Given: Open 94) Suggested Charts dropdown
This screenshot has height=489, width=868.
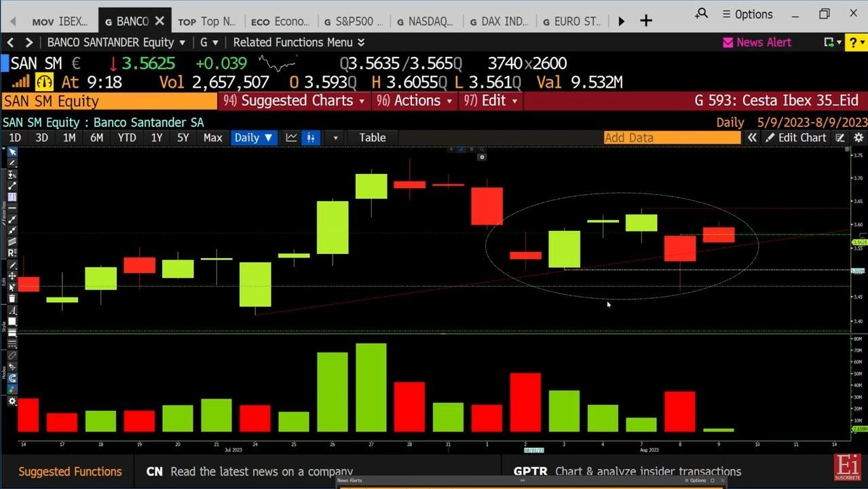Looking at the screenshot, I should point(295,101).
